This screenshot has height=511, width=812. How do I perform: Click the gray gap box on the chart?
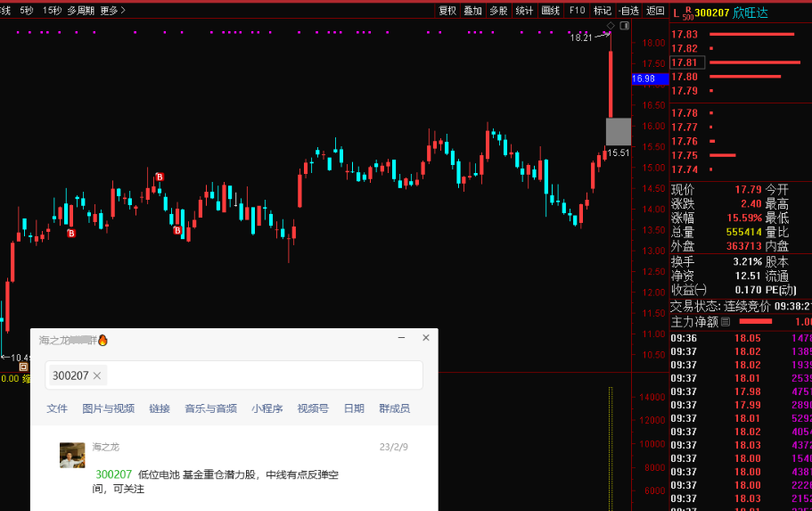(x=619, y=132)
